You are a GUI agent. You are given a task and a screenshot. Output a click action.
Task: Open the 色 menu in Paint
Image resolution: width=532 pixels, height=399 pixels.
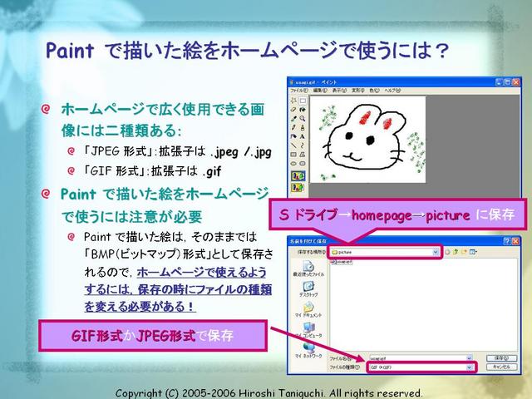(x=374, y=91)
